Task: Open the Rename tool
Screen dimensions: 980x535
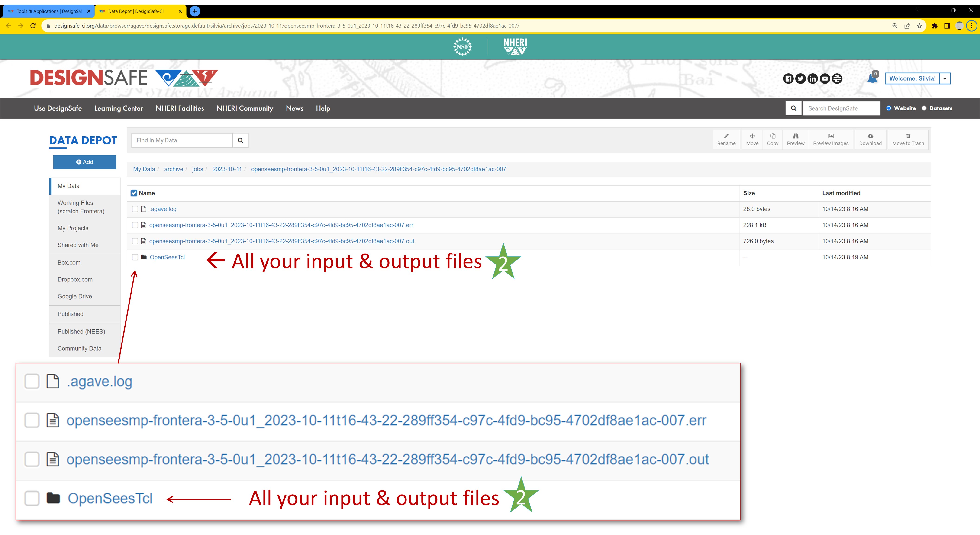Action: pyautogui.click(x=726, y=139)
